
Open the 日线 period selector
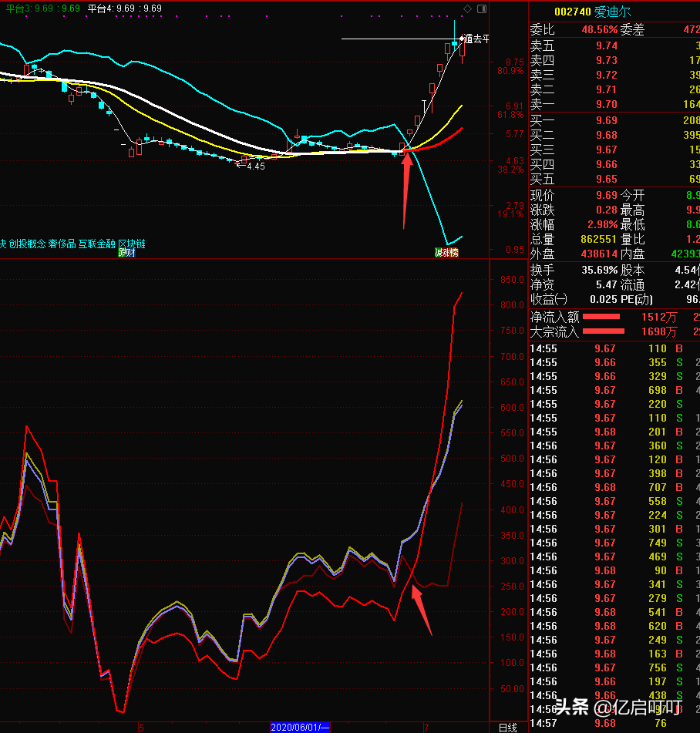point(507,727)
